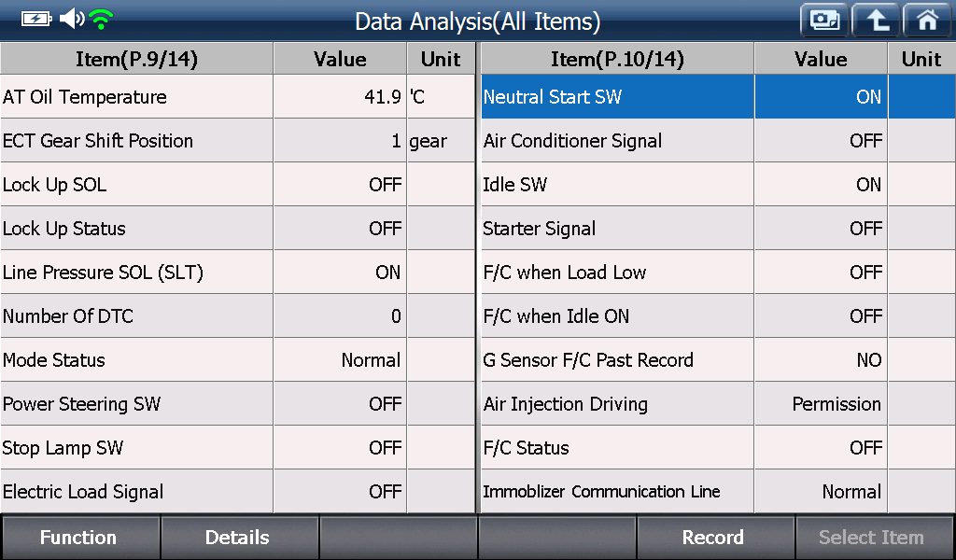Open the Function menu button
Screen dimensions: 956x560
pos(80,537)
